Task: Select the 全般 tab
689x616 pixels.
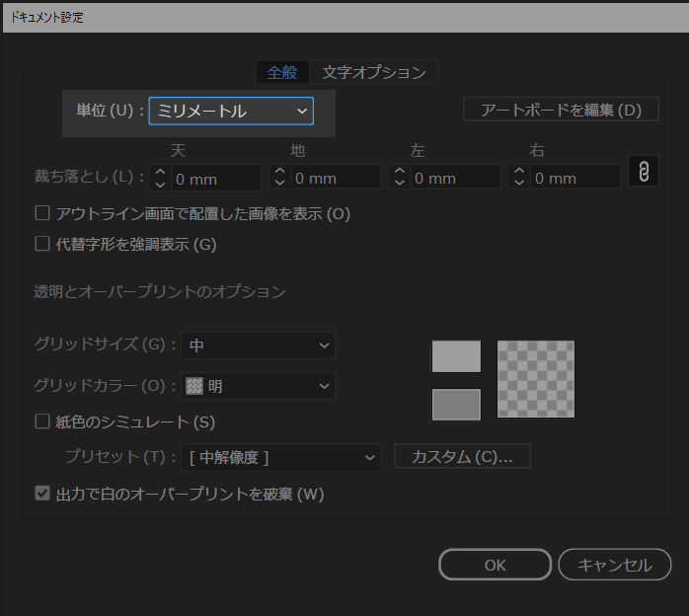Action: [x=282, y=73]
